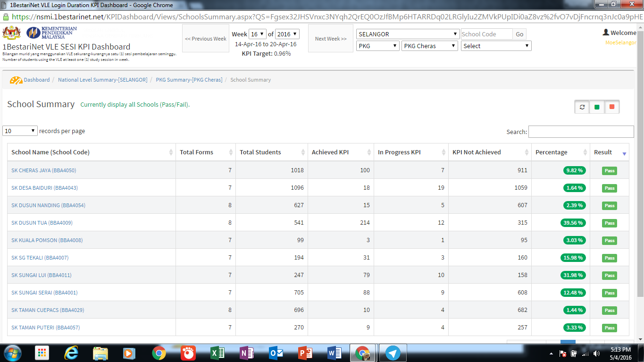Screen dimensions: 644x362
Task: Open SK DESA BAIDURI (BBA4043) link
Action: [45, 188]
